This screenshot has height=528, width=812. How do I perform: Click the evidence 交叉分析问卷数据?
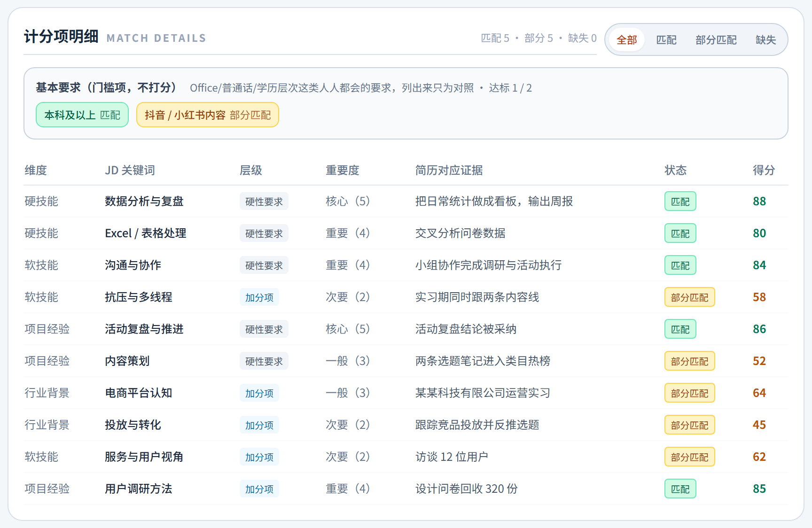coord(461,233)
